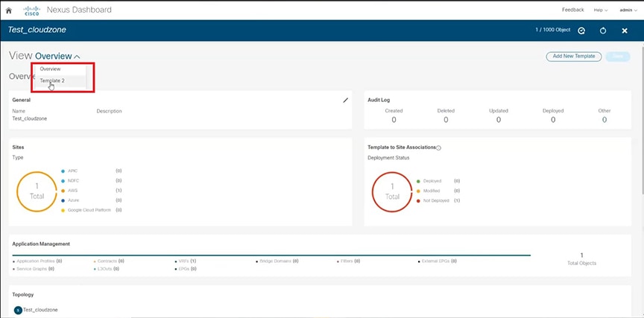Click L3Outs in Application Management
644x318 pixels.
[x=107, y=269]
